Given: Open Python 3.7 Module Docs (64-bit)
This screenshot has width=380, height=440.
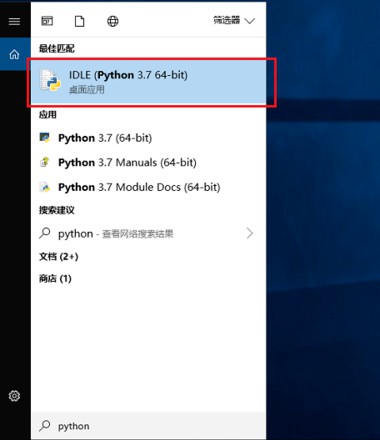Looking at the screenshot, I should [x=148, y=187].
